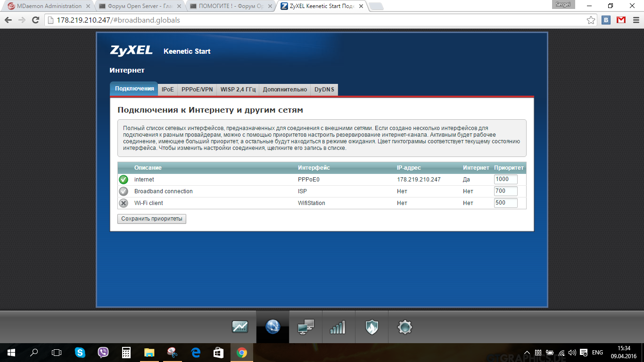Open the Home network computers icon

click(306, 327)
